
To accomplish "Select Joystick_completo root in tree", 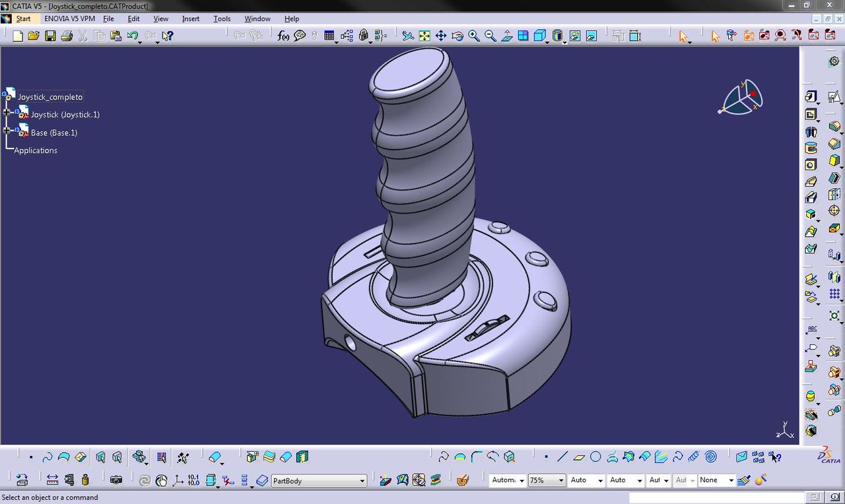I will click(x=50, y=97).
